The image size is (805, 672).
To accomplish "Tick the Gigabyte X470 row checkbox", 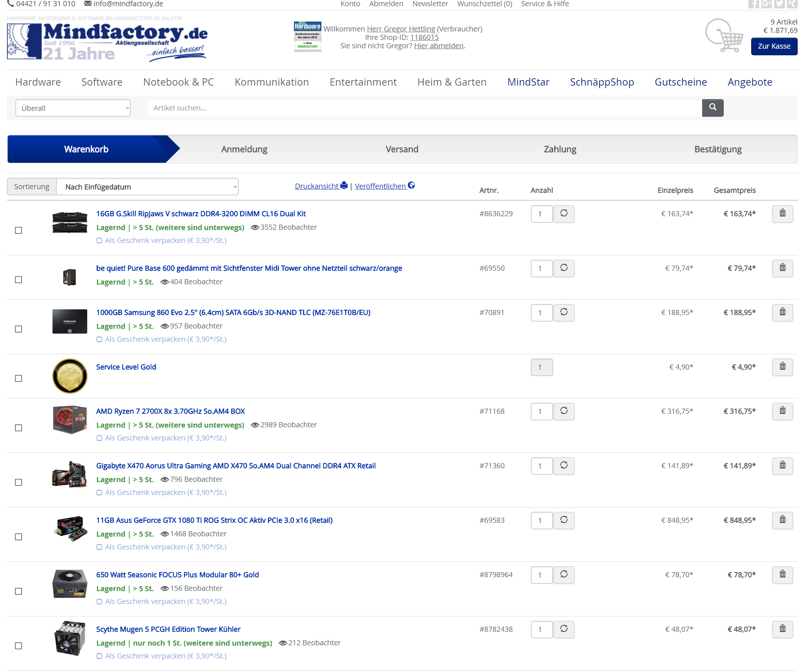I will 18,483.
